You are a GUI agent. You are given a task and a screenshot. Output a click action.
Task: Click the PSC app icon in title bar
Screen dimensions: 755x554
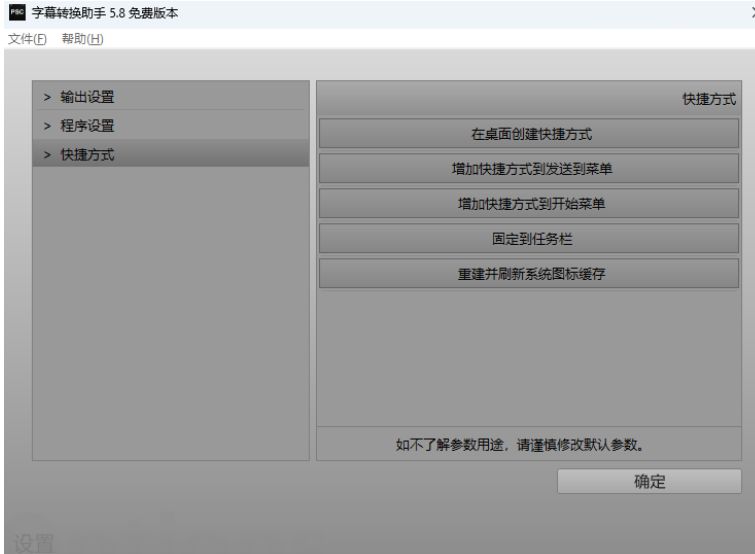click(x=17, y=12)
